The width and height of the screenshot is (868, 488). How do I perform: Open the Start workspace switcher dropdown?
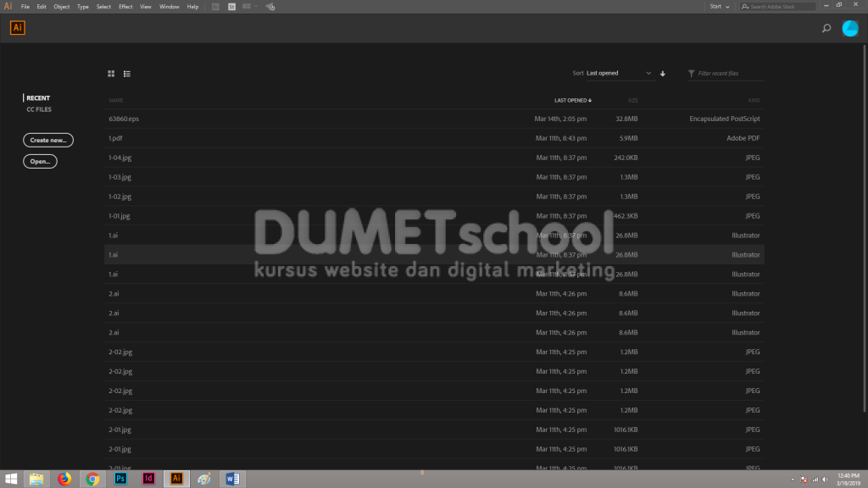(x=720, y=7)
